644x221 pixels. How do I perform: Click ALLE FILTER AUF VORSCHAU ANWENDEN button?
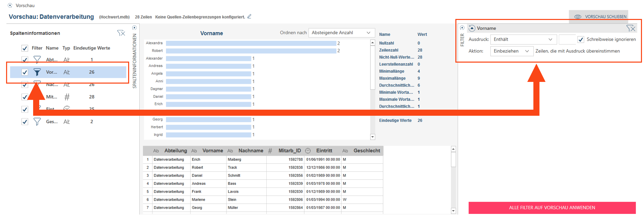[552, 207]
